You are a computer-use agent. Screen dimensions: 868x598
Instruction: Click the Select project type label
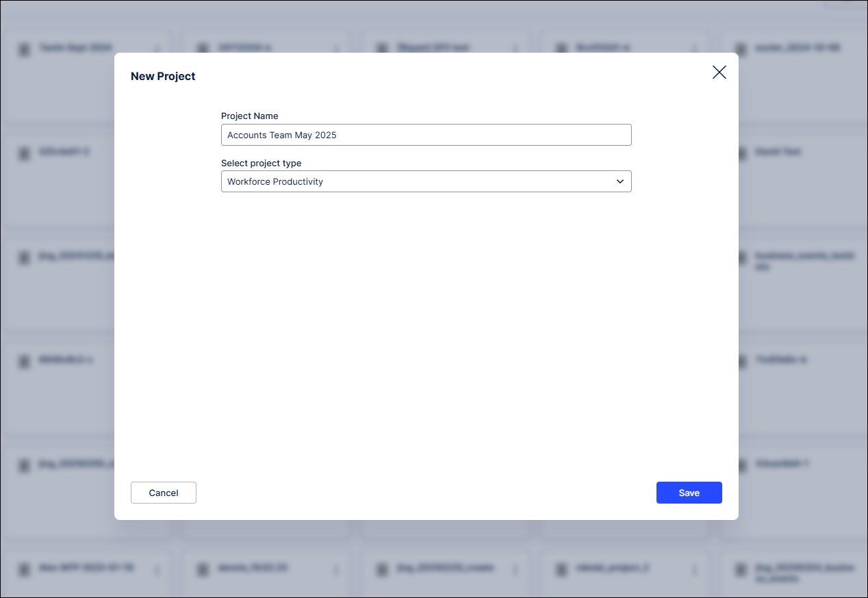point(261,163)
